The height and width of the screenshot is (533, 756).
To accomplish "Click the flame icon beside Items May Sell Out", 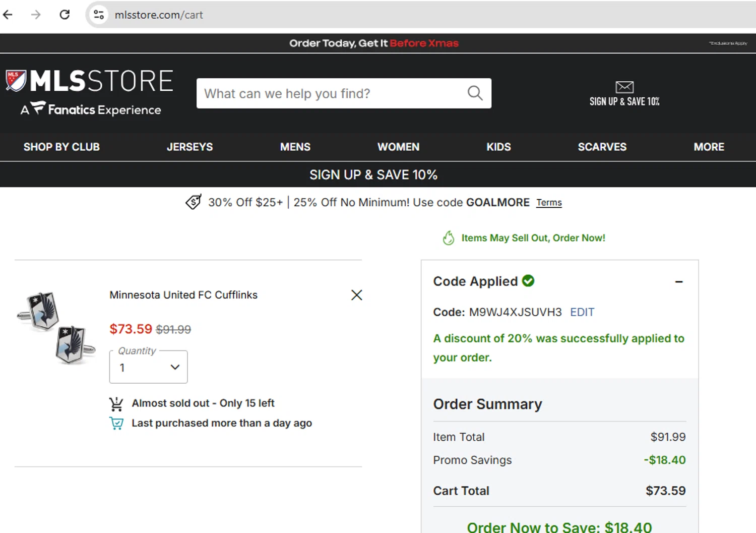I will [449, 238].
